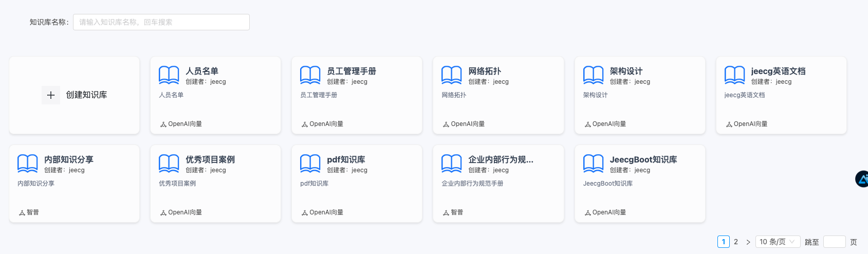Click 智普 label on 内部知识分享 card
Image resolution: width=868 pixels, height=254 pixels.
click(x=33, y=212)
